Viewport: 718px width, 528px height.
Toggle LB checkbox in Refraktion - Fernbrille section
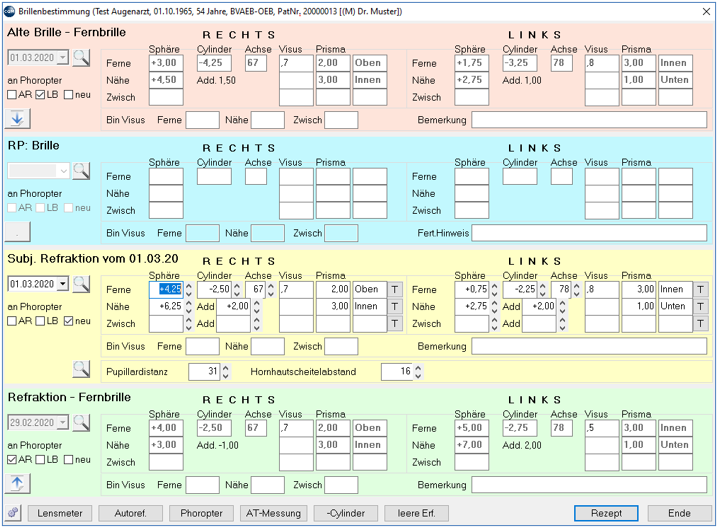(x=40, y=459)
